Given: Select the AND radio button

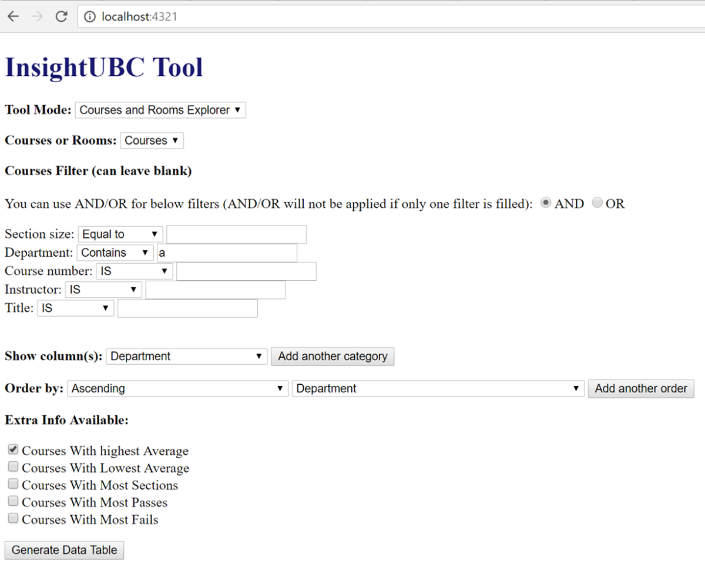Looking at the screenshot, I should (x=546, y=203).
